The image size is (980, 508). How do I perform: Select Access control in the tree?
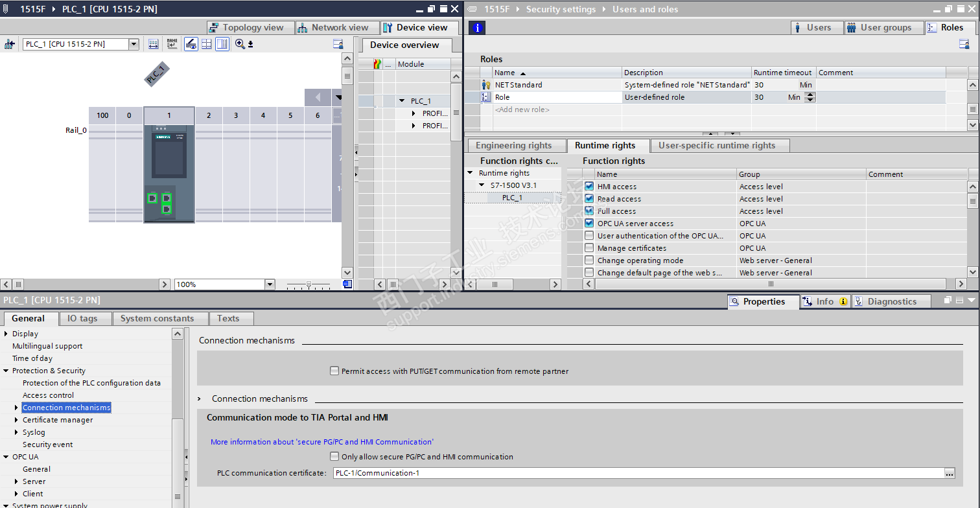pos(49,395)
